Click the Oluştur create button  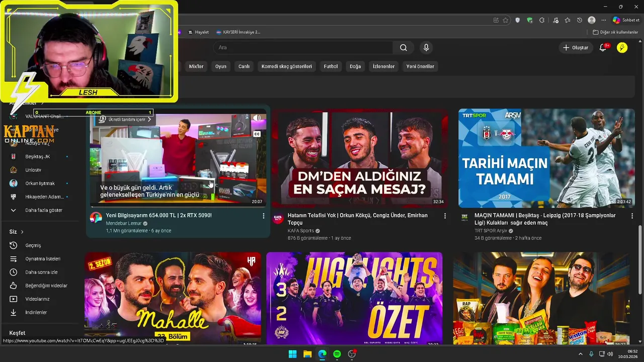[x=576, y=48]
